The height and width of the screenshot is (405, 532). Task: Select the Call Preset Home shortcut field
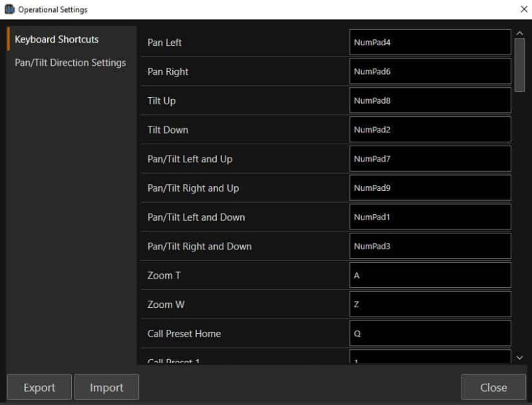430,334
